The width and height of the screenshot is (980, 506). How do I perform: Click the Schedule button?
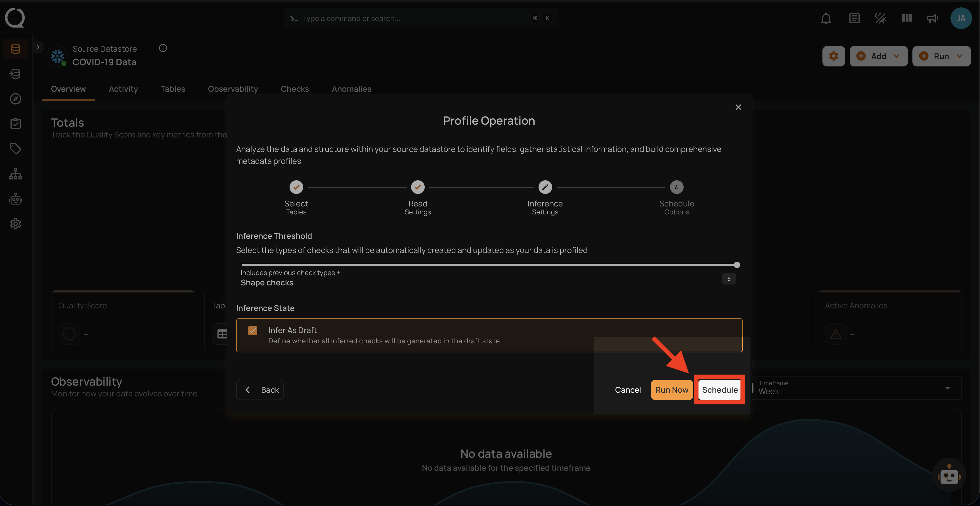(719, 390)
